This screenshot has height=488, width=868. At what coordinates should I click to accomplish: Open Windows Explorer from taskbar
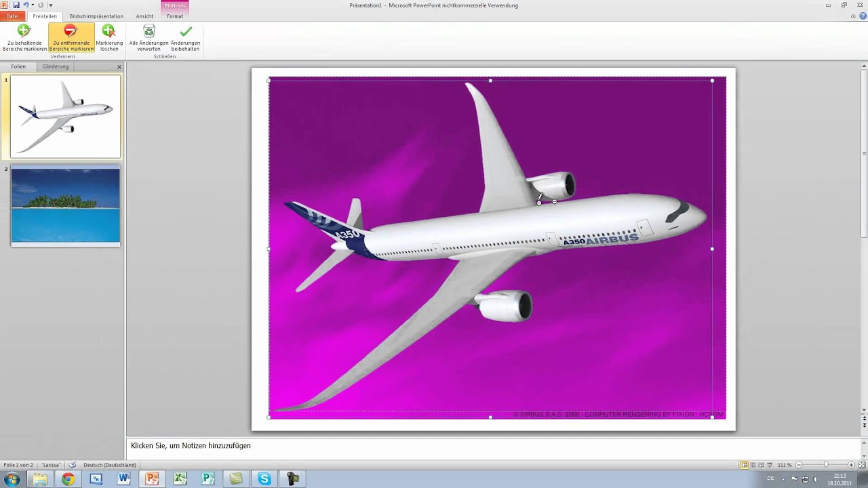[x=40, y=479]
